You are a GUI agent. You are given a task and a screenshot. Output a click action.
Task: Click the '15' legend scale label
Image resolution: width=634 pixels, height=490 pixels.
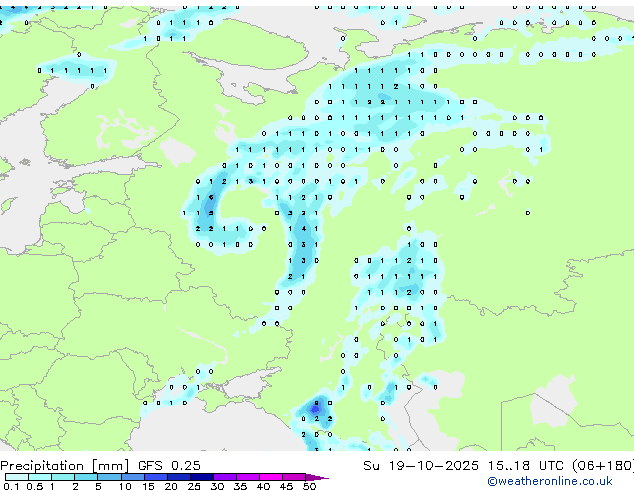pos(148,486)
